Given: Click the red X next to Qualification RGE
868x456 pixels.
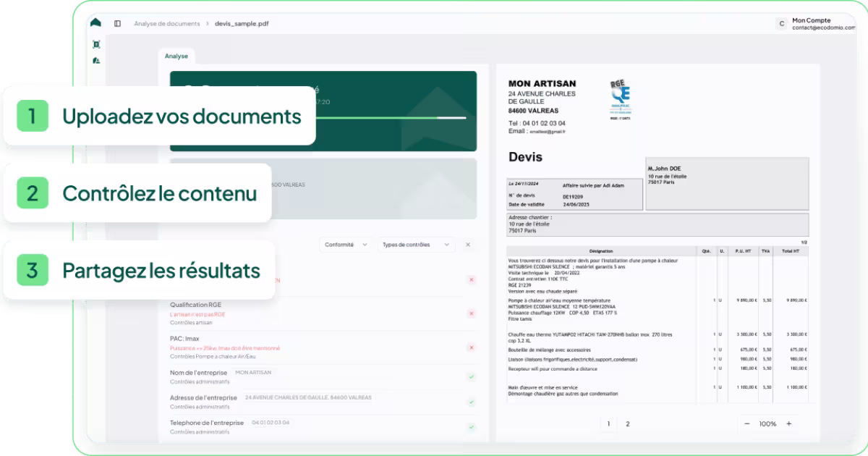Looking at the screenshot, I should 471,313.
